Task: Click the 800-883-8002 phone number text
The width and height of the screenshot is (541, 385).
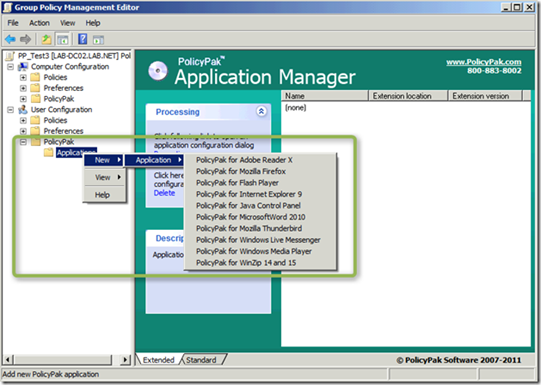Action: (x=494, y=71)
